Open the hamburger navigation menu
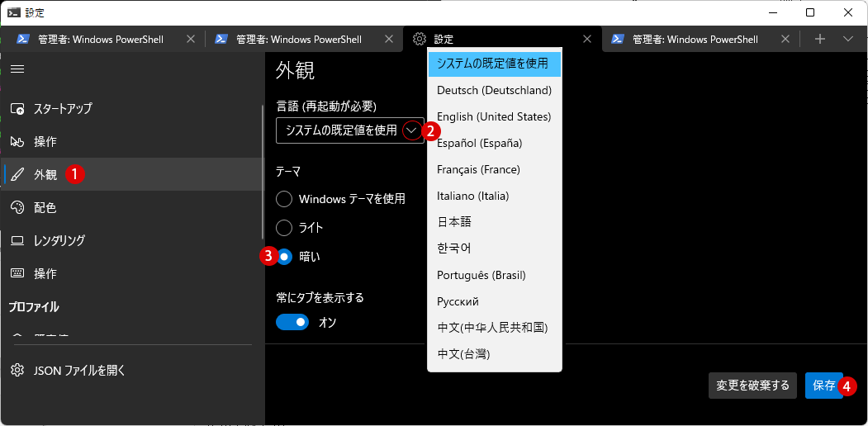This screenshot has height=426, width=868. point(17,69)
